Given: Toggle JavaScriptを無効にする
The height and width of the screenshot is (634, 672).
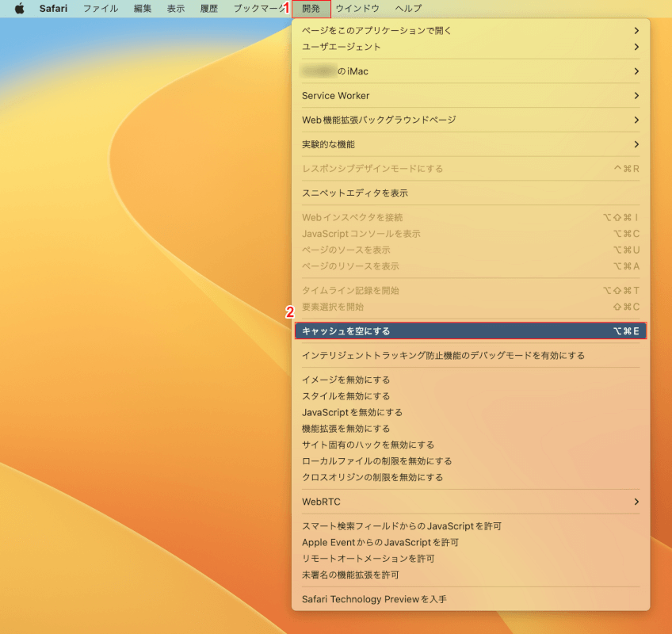Looking at the screenshot, I should tap(471, 413).
